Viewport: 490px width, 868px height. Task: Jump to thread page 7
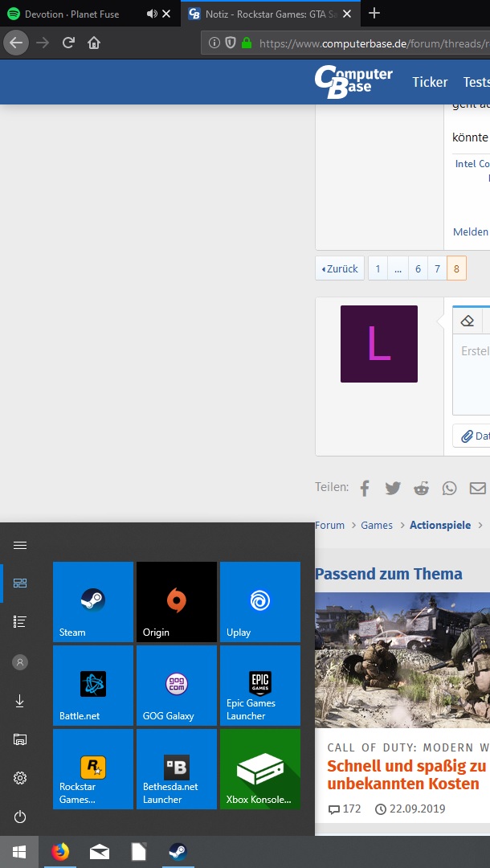click(438, 268)
